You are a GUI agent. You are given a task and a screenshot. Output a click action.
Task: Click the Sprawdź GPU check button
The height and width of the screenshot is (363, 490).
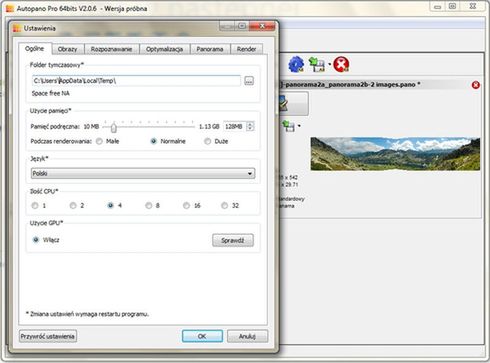(x=233, y=240)
